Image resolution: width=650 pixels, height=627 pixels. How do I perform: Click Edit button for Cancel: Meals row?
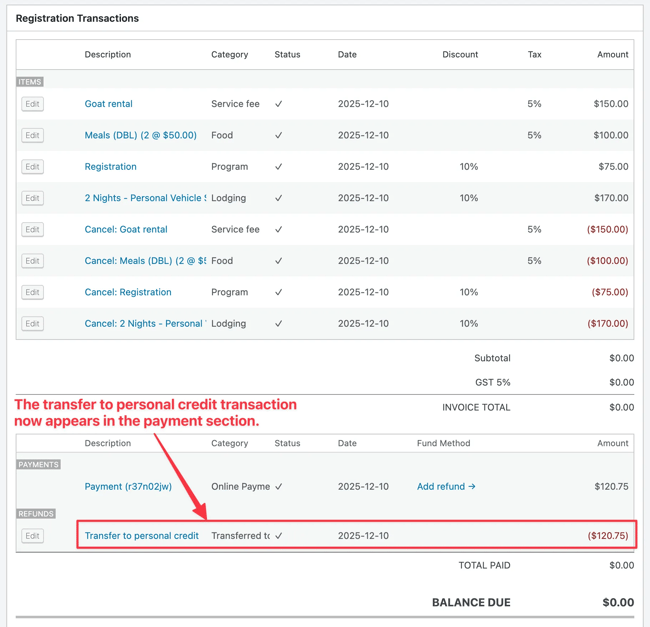pyautogui.click(x=32, y=261)
